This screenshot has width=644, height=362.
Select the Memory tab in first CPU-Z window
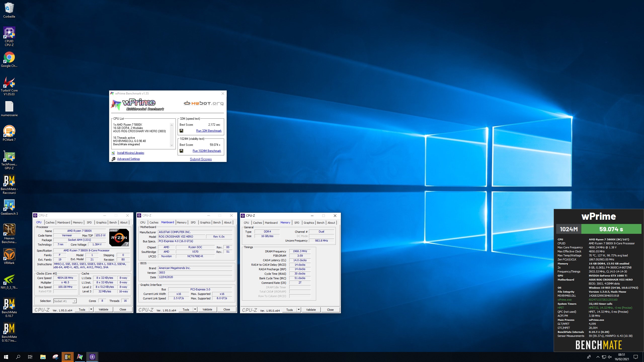click(x=78, y=222)
